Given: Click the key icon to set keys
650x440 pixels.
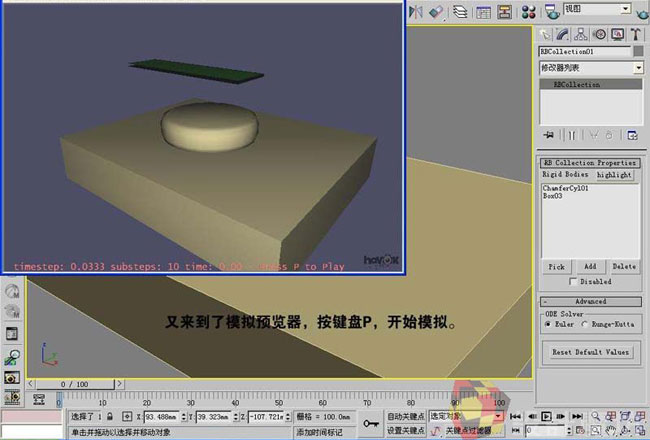Looking at the screenshot, I should (x=370, y=423).
